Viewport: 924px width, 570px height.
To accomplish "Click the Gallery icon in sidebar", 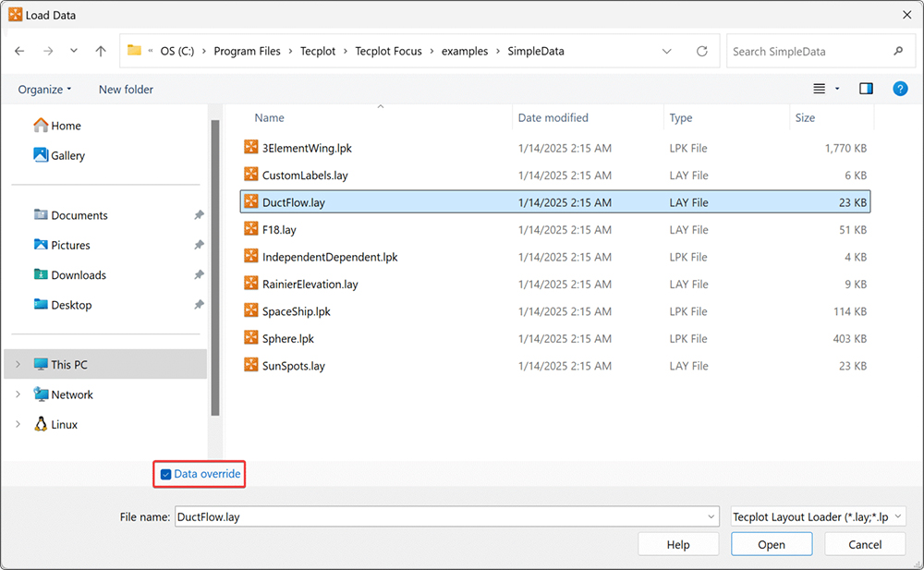I will (41, 155).
